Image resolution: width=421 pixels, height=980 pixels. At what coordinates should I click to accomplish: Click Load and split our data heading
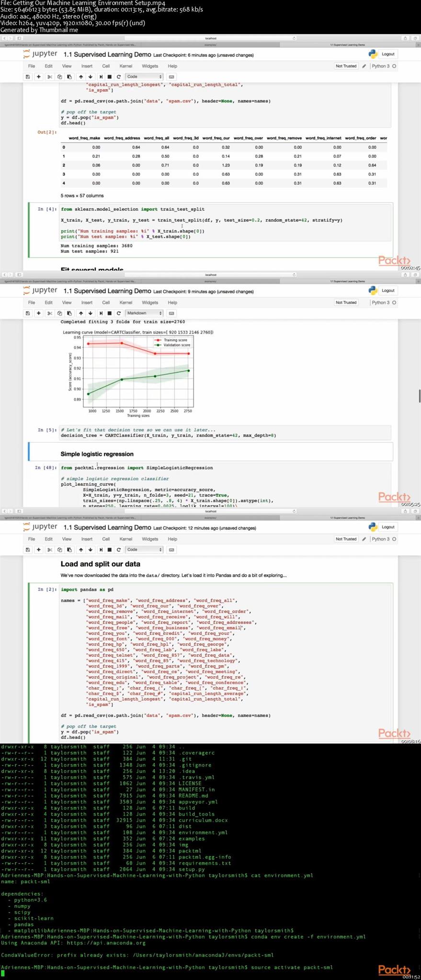point(101,564)
